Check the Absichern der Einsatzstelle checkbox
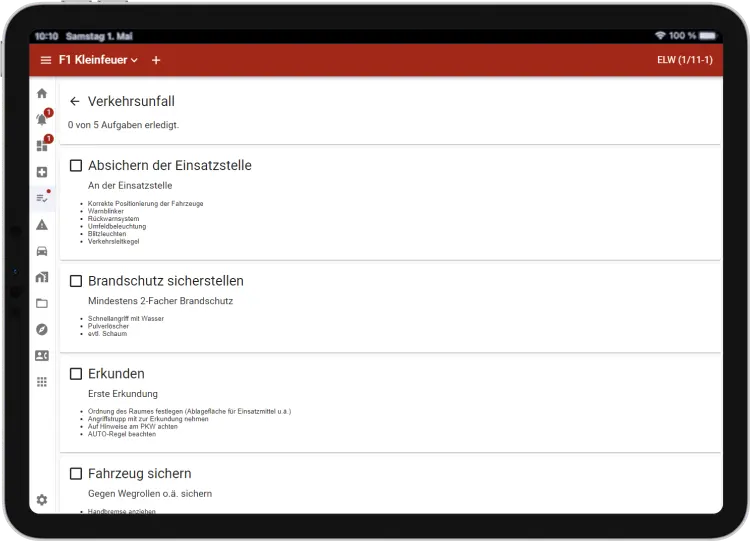This screenshot has height=541, width=750. tap(76, 166)
